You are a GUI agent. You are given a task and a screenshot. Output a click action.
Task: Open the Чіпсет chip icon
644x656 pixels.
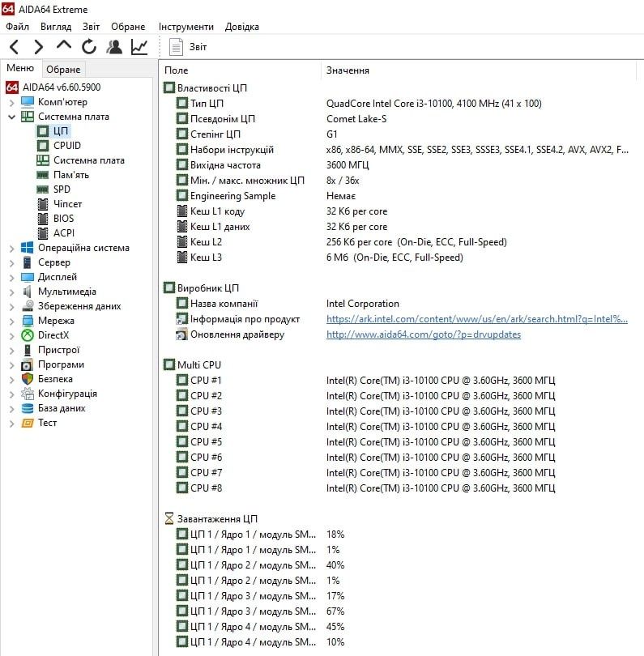(x=43, y=204)
